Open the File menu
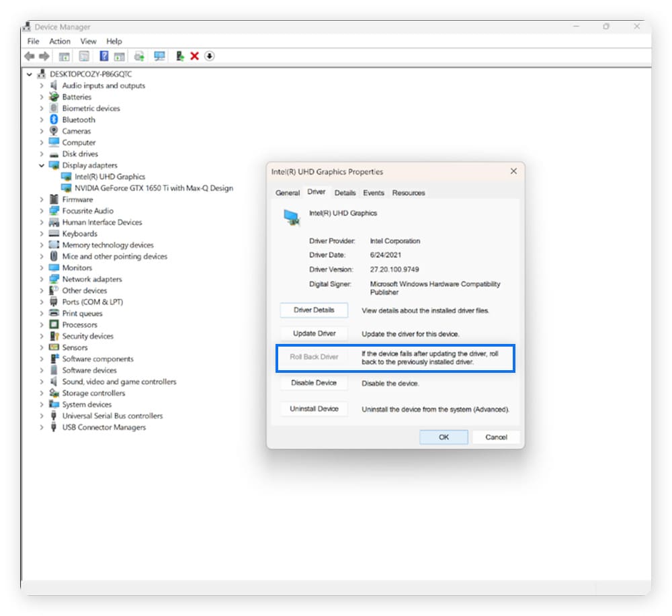672x616 pixels. point(33,41)
